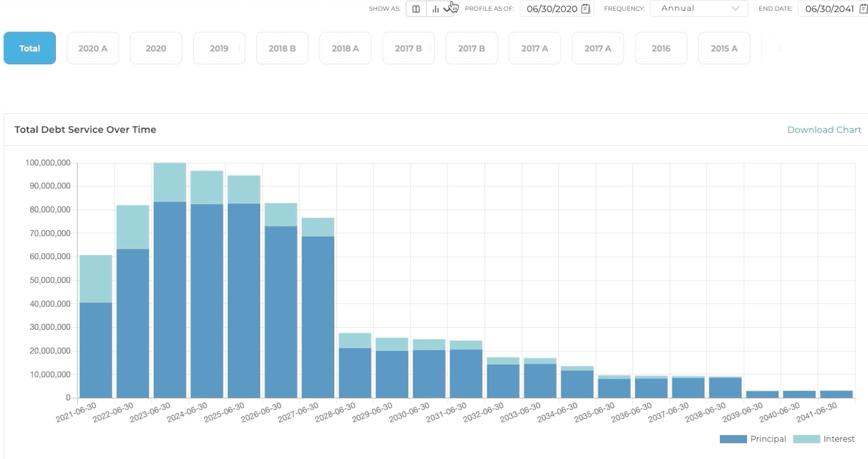Select the 2020 A series tab
Screen dimensions: 868x459
point(93,48)
